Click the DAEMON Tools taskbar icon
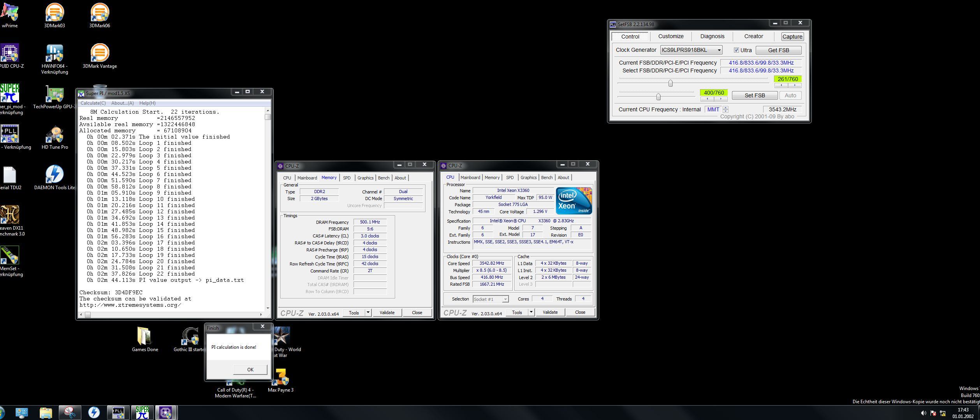This screenshot has height=420, width=980. pos(94,413)
